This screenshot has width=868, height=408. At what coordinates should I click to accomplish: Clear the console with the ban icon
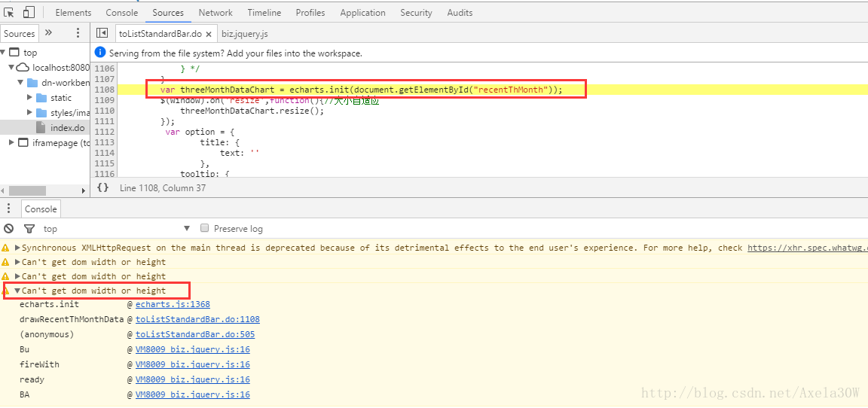(9, 228)
